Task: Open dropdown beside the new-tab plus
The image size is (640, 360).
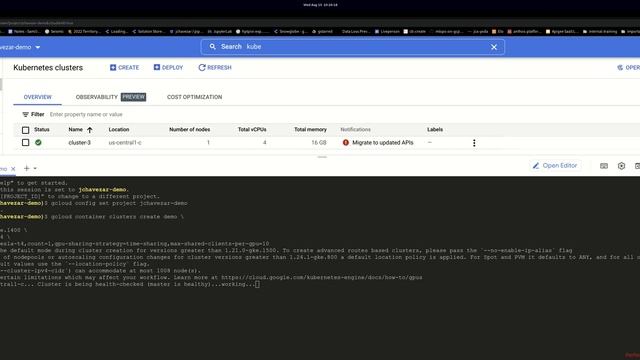Action: click(35, 169)
